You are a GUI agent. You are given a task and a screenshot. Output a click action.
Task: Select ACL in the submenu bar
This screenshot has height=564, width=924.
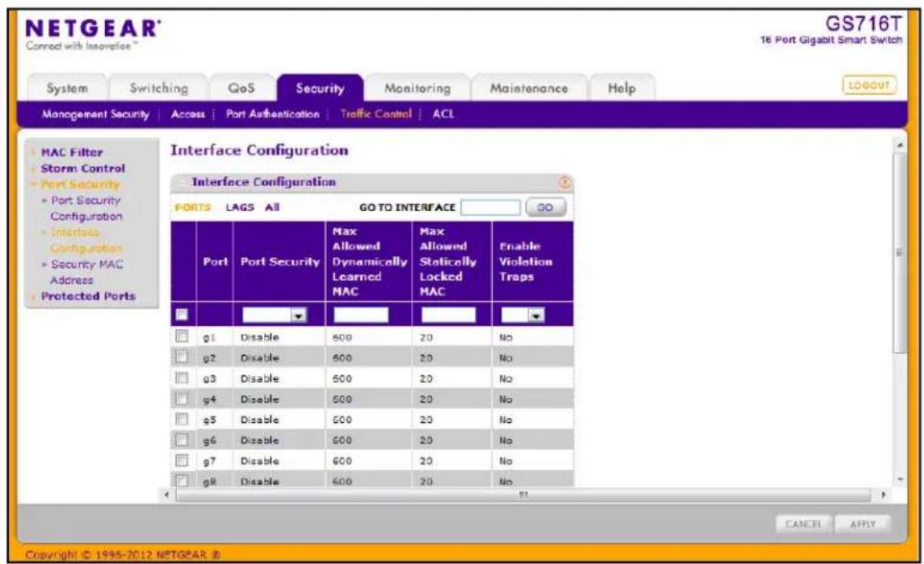[444, 114]
